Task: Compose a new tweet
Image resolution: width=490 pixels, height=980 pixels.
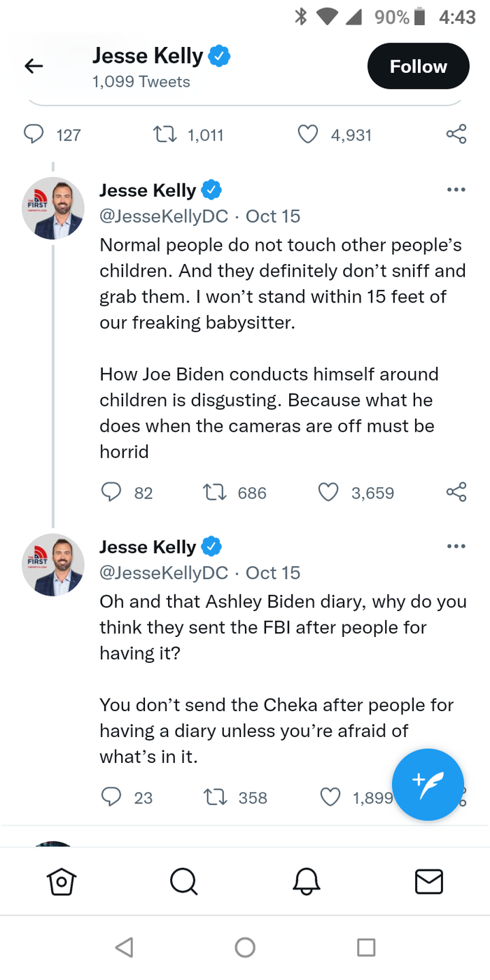Action: pos(428,784)
